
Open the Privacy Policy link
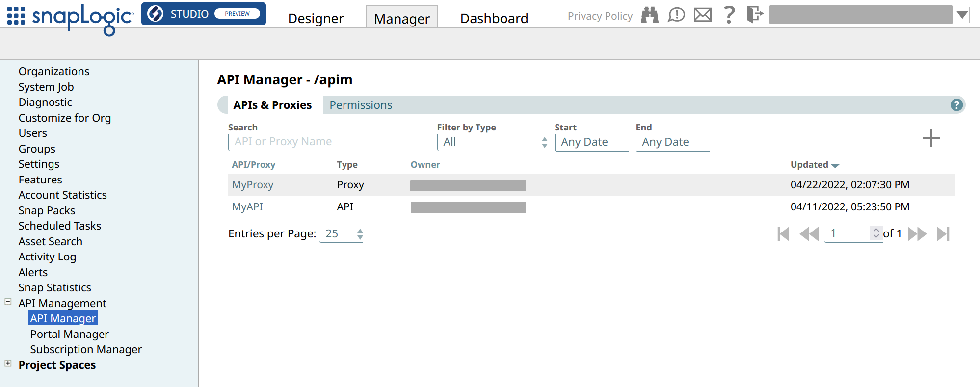click(x=600, y=16)
